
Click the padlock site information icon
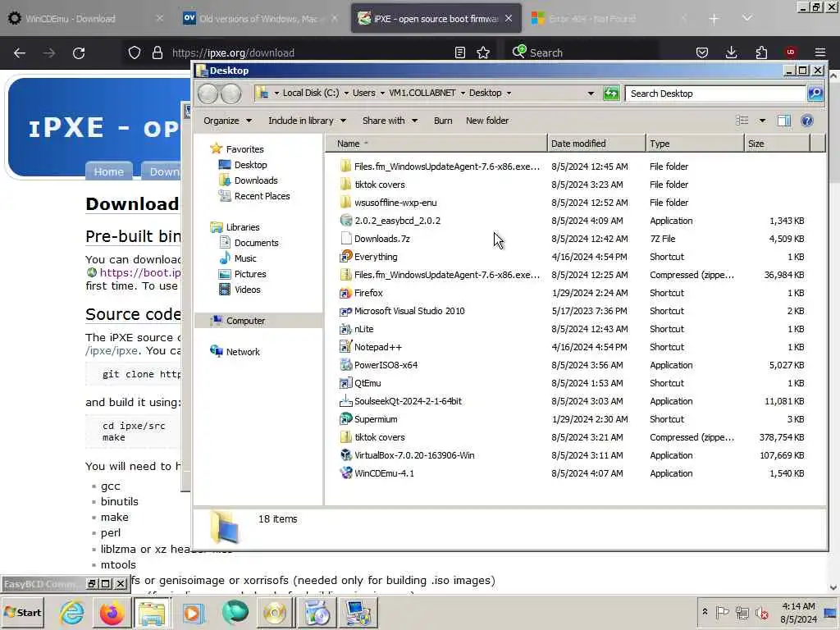click(x=157, y=52)
